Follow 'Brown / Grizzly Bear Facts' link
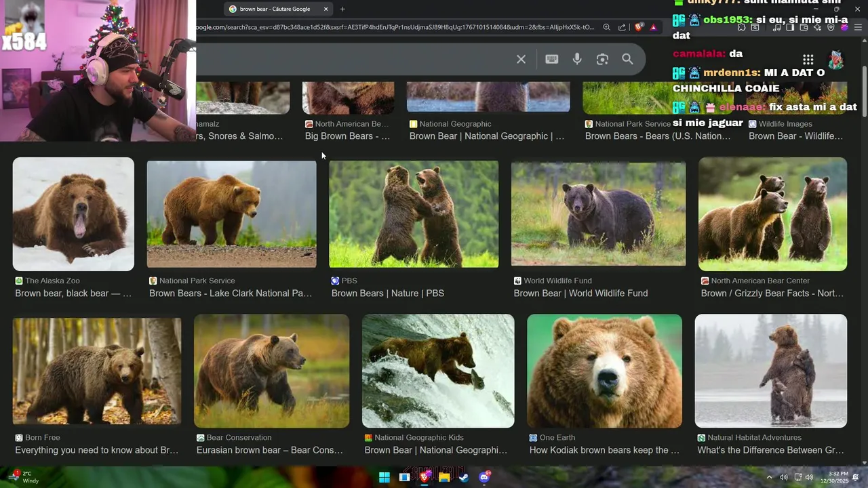 [772, 293]
